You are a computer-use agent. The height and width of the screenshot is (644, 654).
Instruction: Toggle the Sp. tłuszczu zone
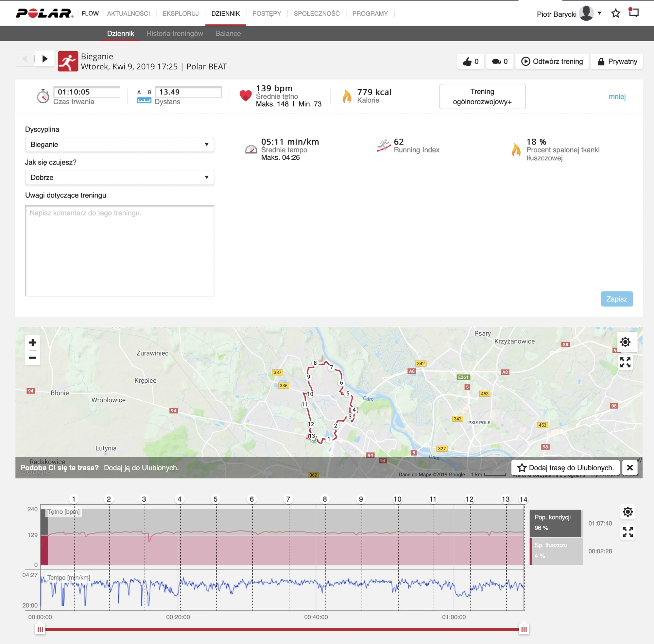[556, 551]
